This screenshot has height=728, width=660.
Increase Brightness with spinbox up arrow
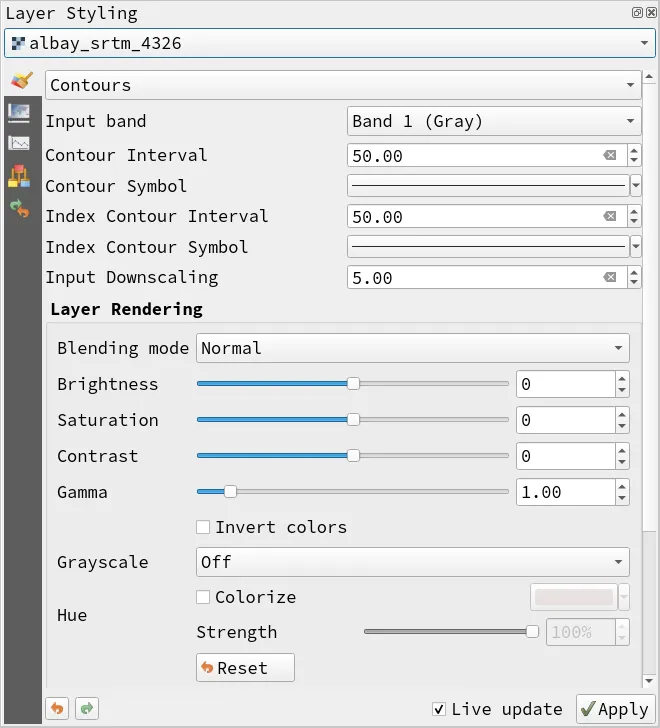click(622, 378)
